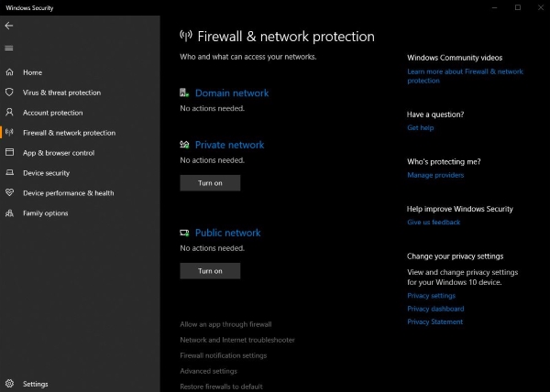This screenshot has width=550, height=392.
Task: Open App & browser control window icon
Action: (x=9, y=152)
